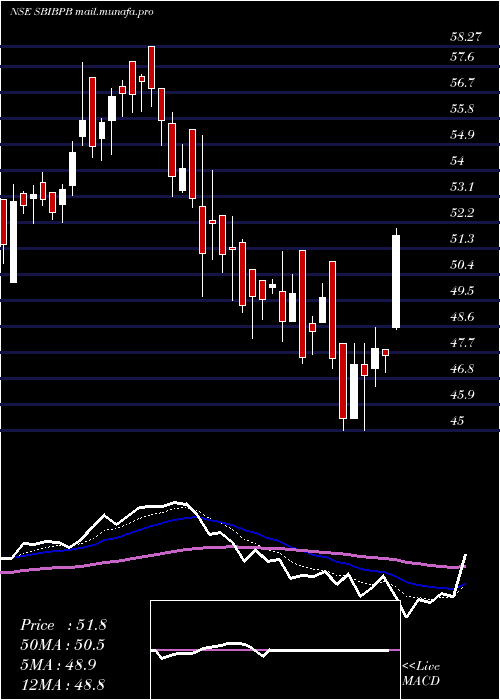
Task: Select the 47.7 price axis label
Action: pos(462,343)
